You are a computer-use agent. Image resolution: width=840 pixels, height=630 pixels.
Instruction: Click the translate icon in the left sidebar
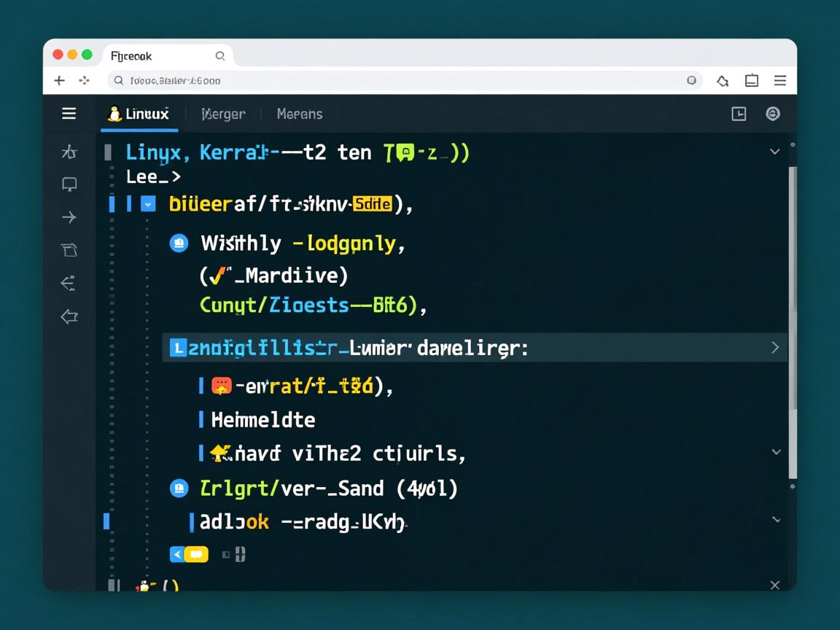tap(69, 152)
